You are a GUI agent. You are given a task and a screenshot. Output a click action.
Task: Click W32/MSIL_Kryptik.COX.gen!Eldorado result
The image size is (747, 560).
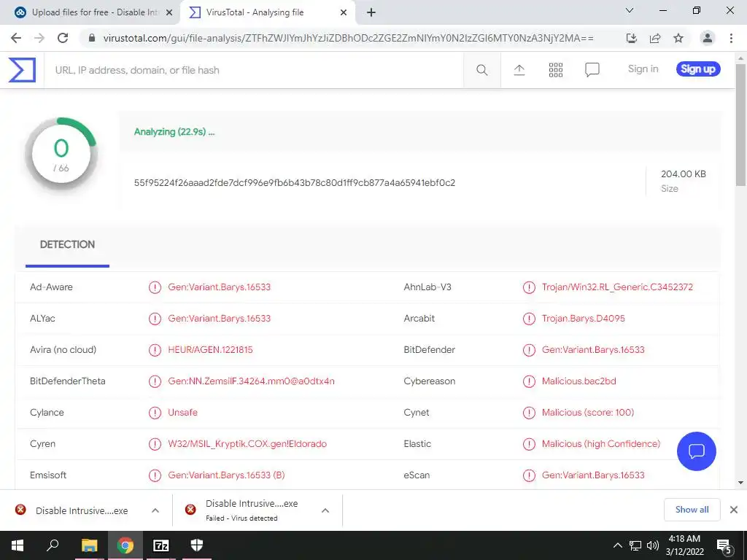[x=247, y=444]
